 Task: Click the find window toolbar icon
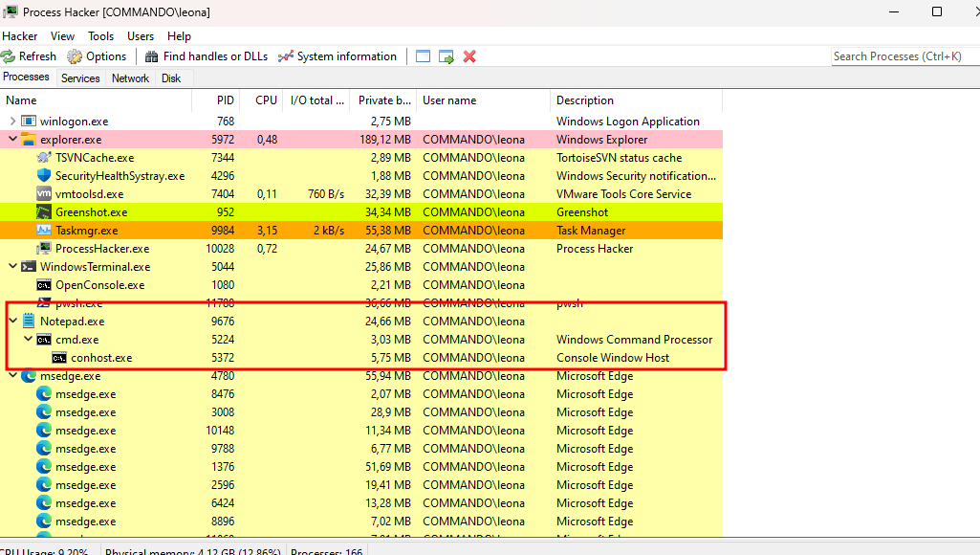coord(424,56)
